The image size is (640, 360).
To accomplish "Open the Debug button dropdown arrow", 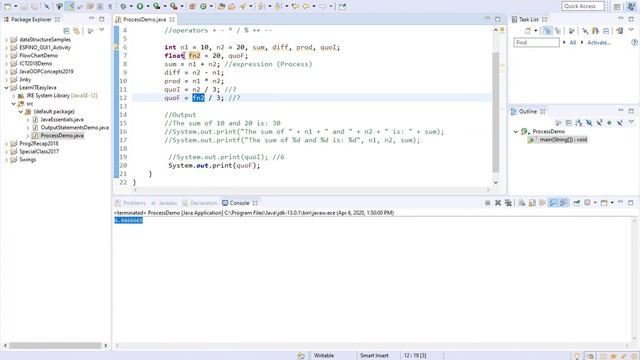I will point(131,6).
